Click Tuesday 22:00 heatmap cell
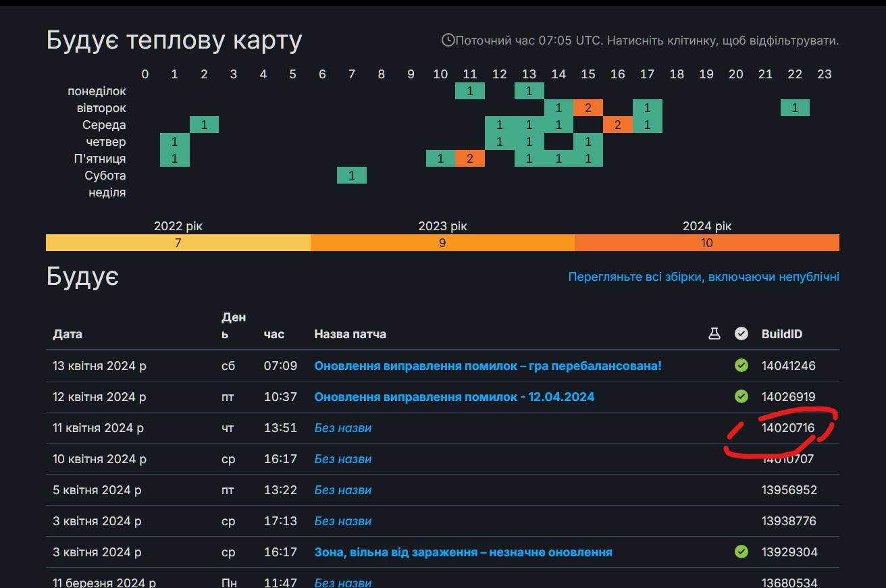This screenshot has height=588, width=886. point(795,108)
